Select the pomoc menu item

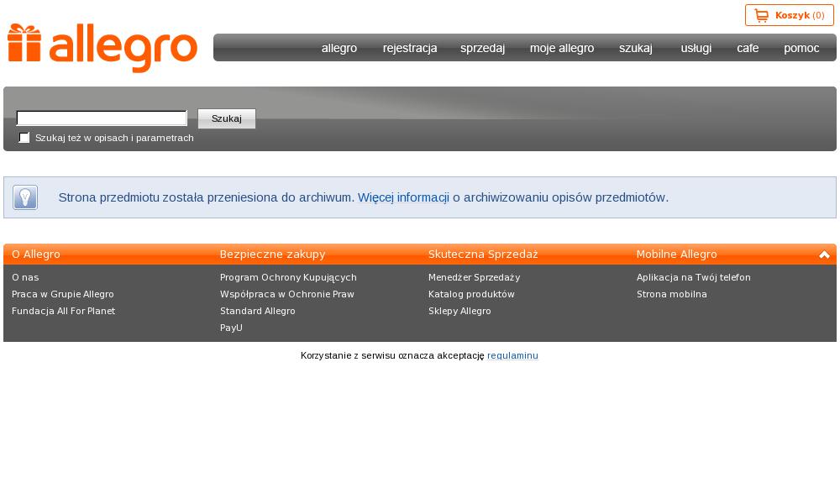801,48
